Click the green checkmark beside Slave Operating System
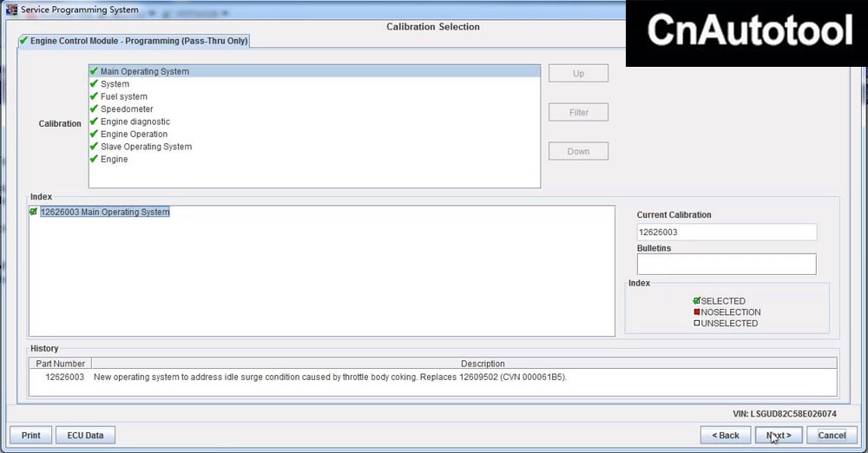868x453 pixels. click(94, 146)
